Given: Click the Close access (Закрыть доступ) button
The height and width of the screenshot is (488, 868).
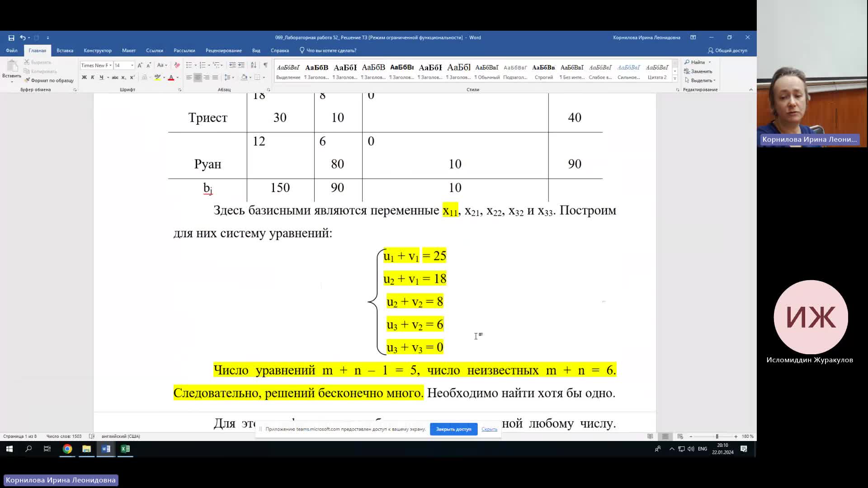Looking at the screenshot, I should point(453,429).
